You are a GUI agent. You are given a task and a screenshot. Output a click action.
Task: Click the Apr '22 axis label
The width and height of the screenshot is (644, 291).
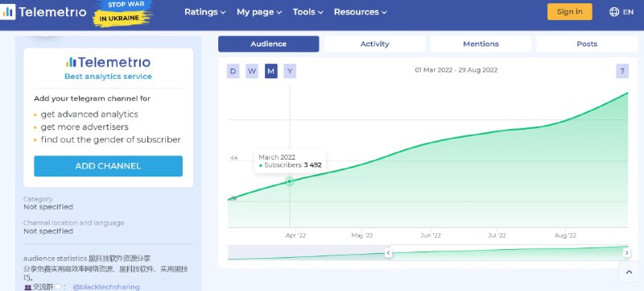(295, 235)
